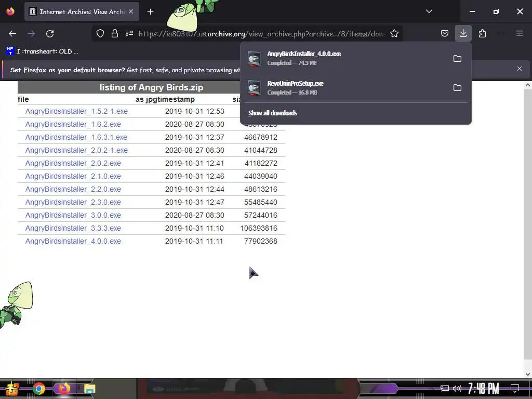
Task: Click size value 48613216
Action: click(x=261, y=189)
